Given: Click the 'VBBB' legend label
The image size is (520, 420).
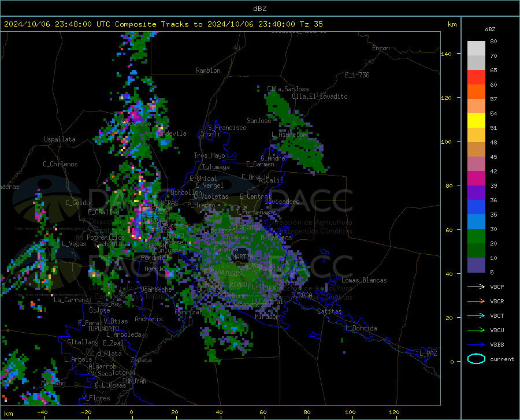Looking at the screenshot, I should click(497, 345).
